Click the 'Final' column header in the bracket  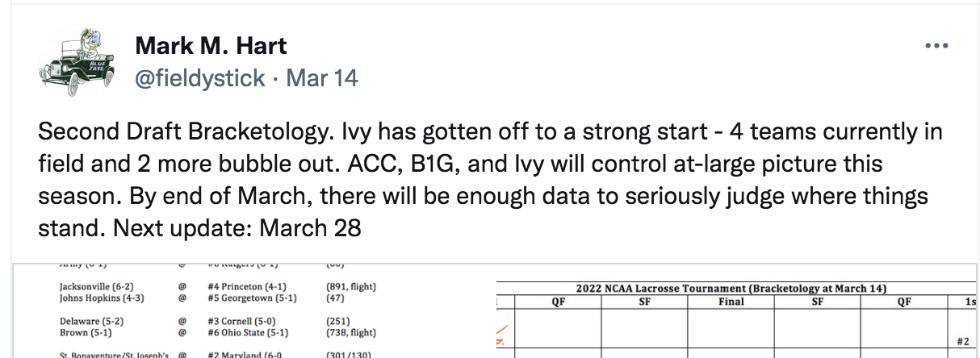[x=731, y=302]
